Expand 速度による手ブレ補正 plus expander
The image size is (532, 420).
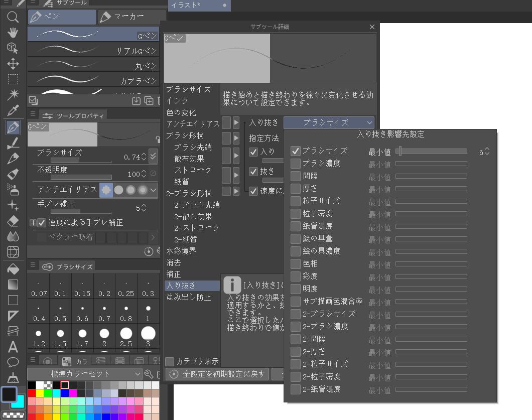33,223
